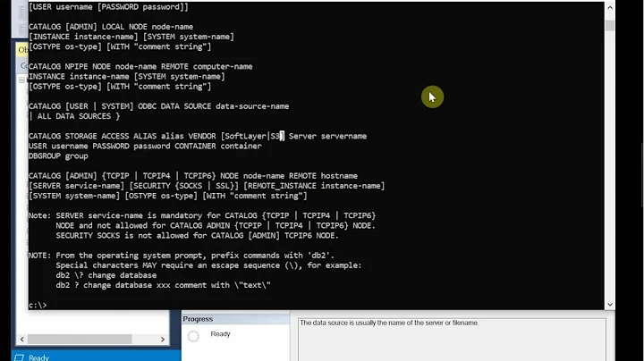
Task: Click the 'c:\>' command prompt line
Action: point(38,306)
